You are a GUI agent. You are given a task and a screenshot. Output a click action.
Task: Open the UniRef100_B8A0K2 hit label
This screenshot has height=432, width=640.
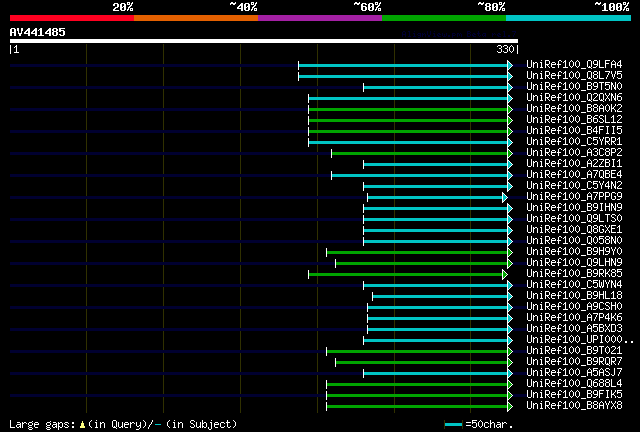click(574, 109)
